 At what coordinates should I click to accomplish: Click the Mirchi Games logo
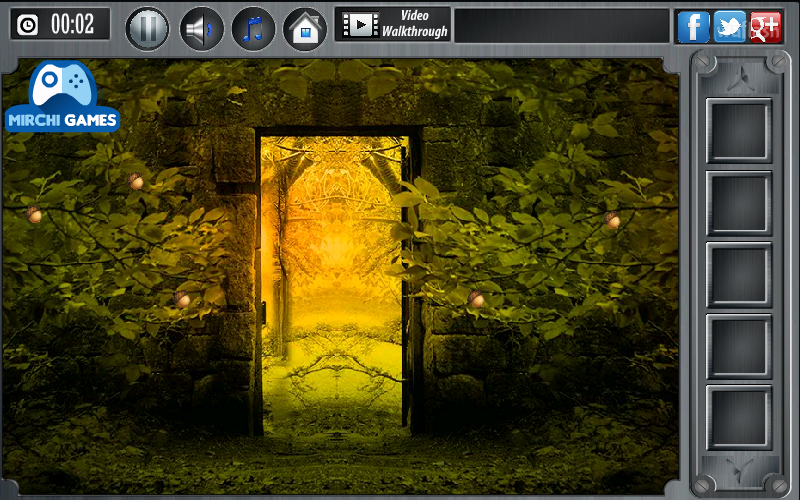(x=62, y=96)
